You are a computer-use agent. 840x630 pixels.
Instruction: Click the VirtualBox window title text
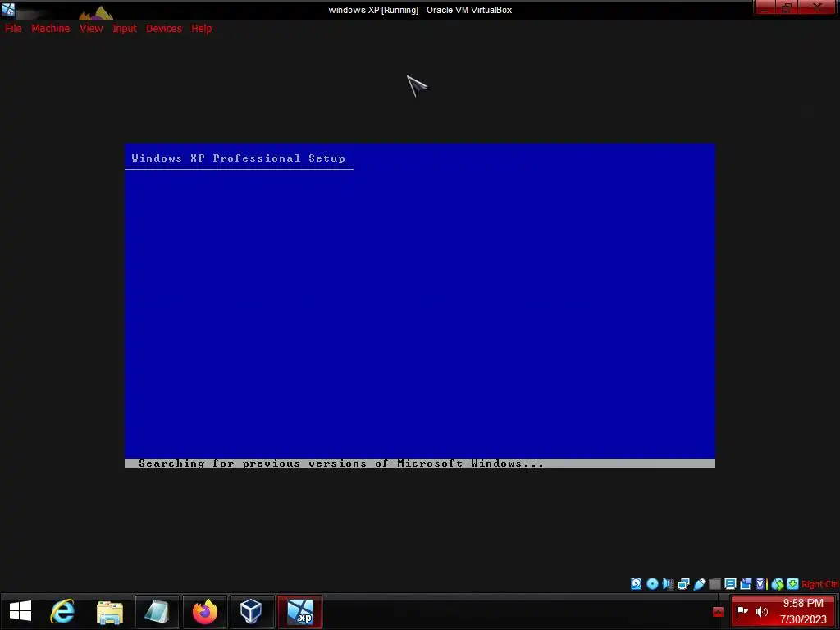[x=420, y=10]
